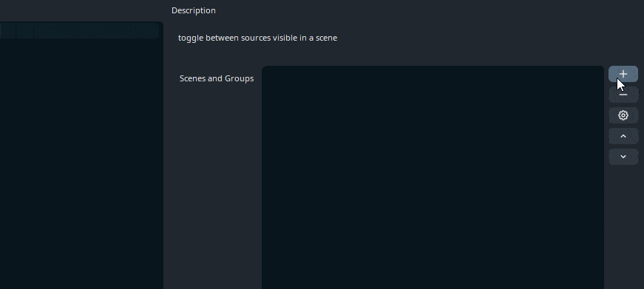The width and height of the screenshot is (644, 289).
Task: Click the header row of the left list panel
Action: [80, 30]
